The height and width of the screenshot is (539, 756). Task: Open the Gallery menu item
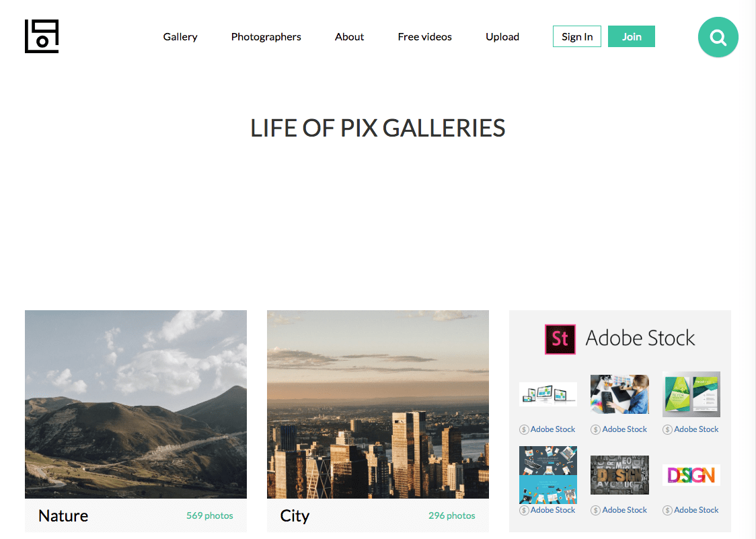(x=180, y=36)
